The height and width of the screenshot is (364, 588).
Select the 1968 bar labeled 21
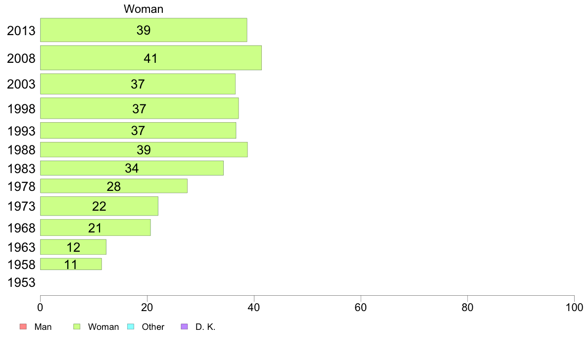pyautogui.click(x=95, y=227)
